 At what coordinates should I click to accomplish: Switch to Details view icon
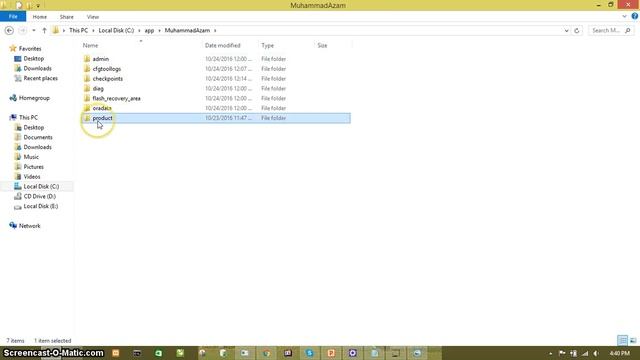[x=622, y=340]
